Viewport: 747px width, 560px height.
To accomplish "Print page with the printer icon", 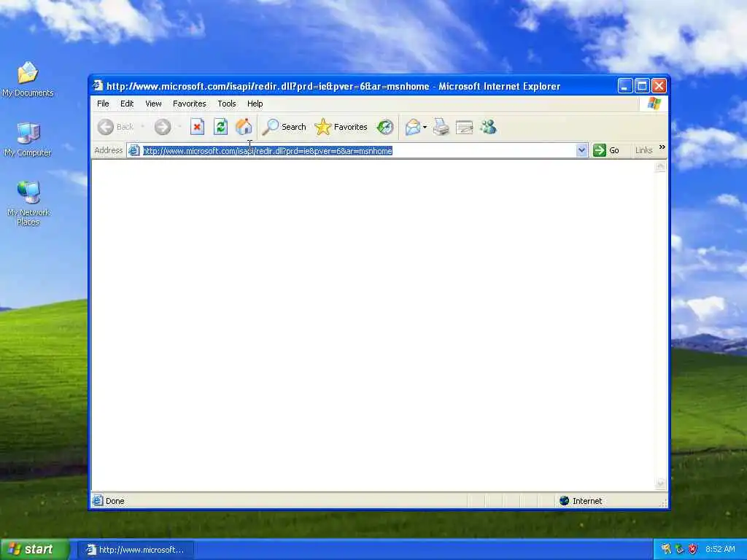I will point(441,127).
